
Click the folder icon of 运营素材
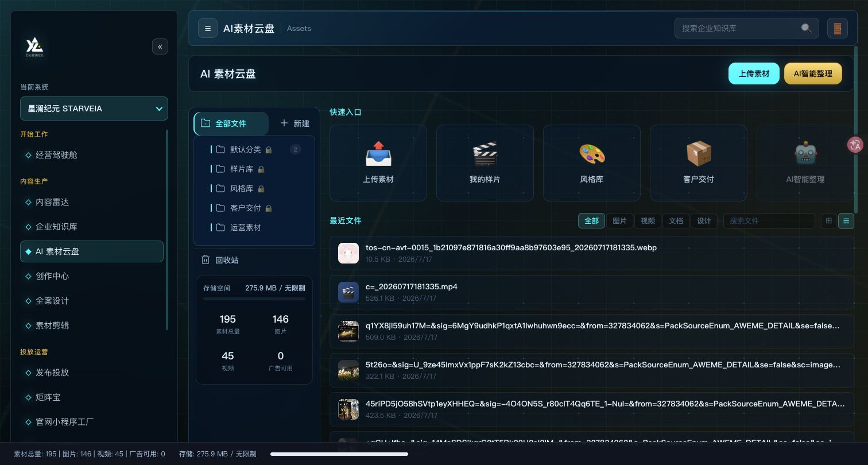point(220,227)
